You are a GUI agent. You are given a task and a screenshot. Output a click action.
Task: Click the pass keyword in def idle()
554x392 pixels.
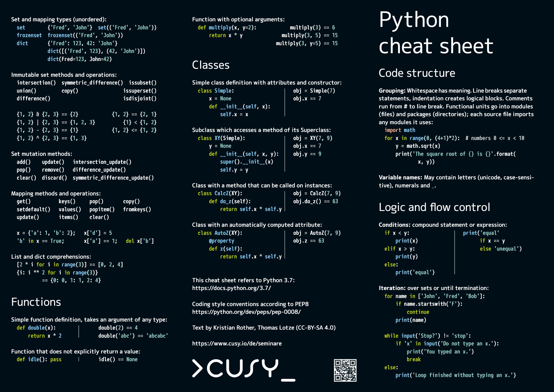point(56,359)
